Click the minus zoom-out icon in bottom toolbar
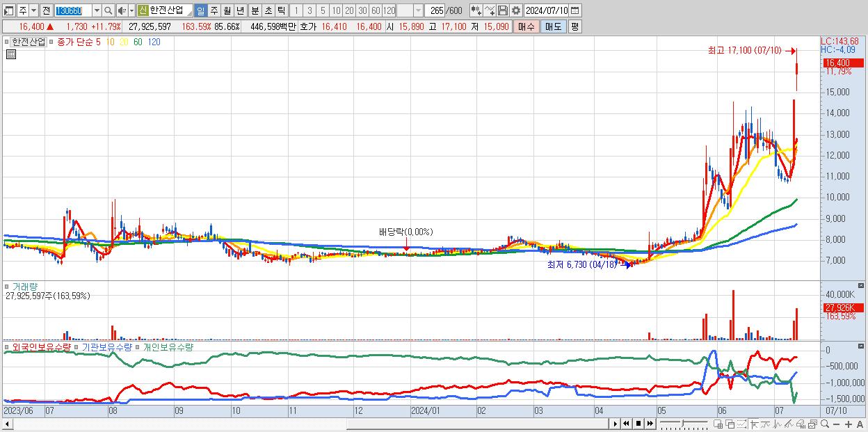The image size is (868, 432). tap(837, 424)
